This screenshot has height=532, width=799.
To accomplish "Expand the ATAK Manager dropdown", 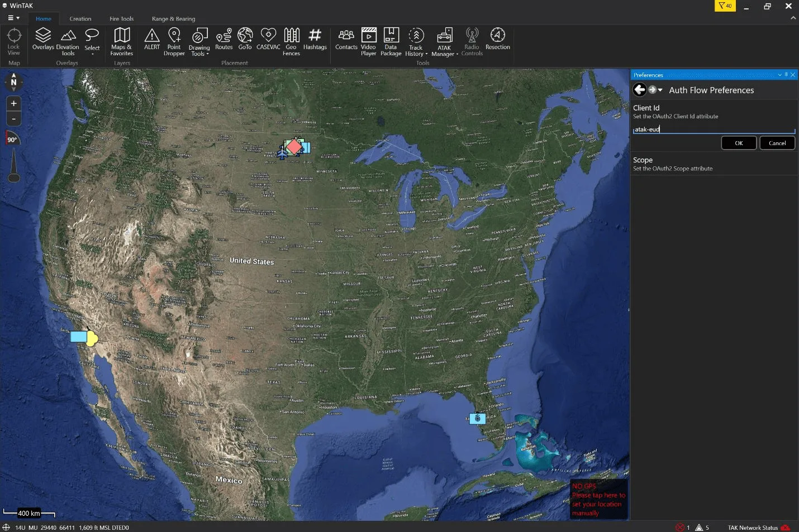I will pyautogui.click(x=445, y=42).
